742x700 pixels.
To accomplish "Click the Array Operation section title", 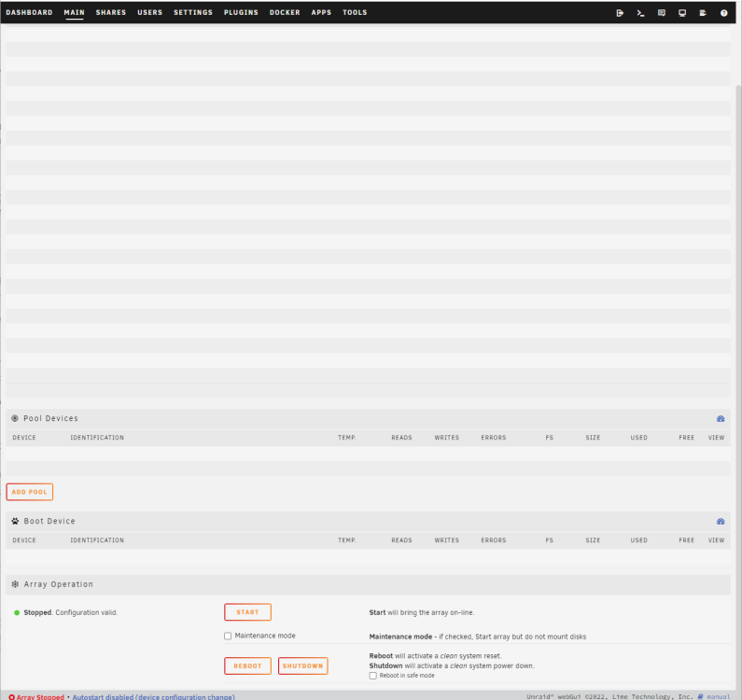I will pyautogui.click(x=58, y=584).
